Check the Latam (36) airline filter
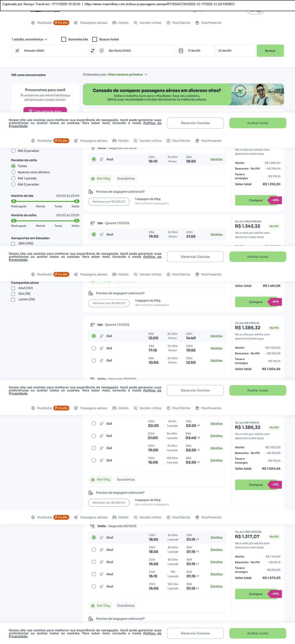295x644 pixels. (13, 299)
